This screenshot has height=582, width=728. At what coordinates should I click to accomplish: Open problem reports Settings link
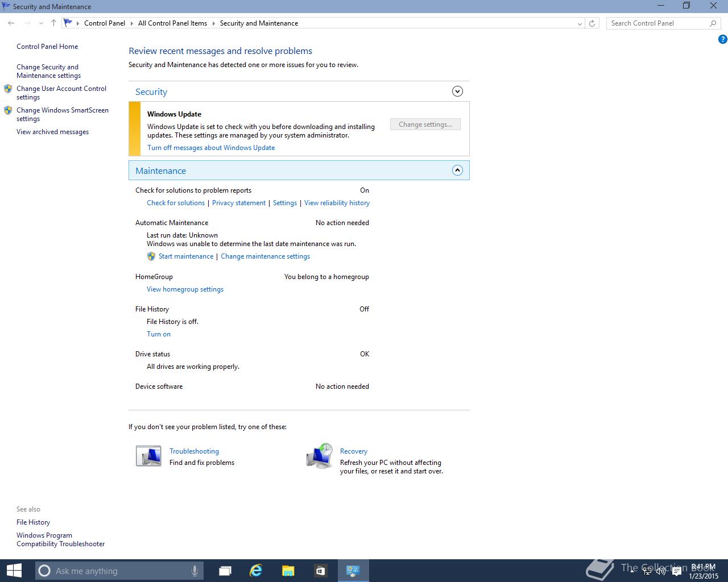[x=285, y=203]
